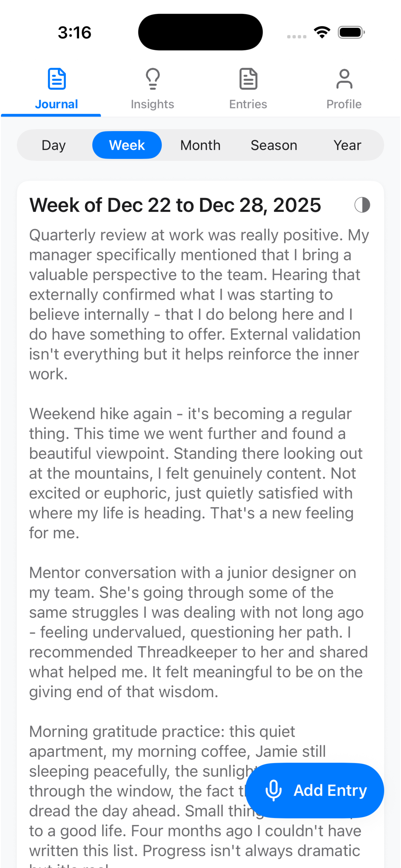Choose the Season period view
The width and height of the screenshot is (401, 868).
point(274,145)
